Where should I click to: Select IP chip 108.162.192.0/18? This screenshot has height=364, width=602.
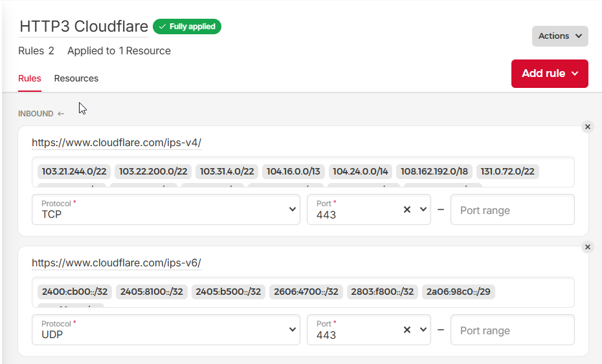(434, 171)
